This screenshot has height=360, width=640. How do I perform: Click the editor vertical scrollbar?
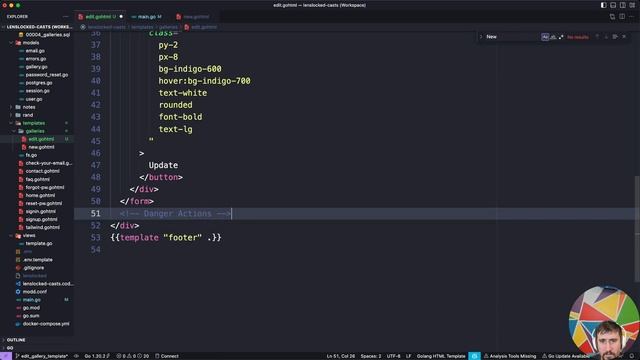click(637, 229)
